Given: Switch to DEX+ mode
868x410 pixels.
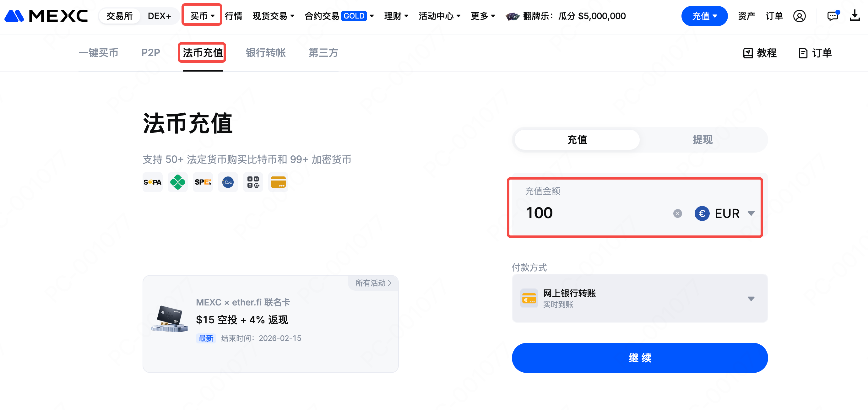Looking at the screenshot, I should pyautogui.click(x=159, y=16).
